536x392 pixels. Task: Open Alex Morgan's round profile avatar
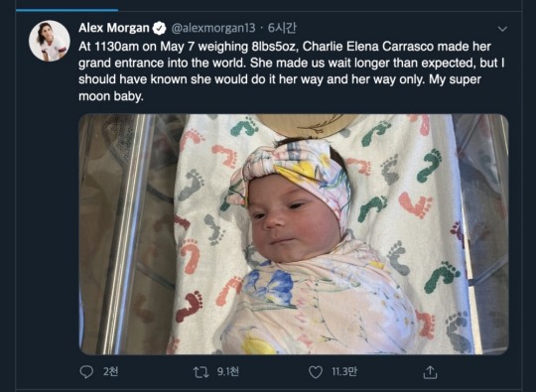point(50,41)
